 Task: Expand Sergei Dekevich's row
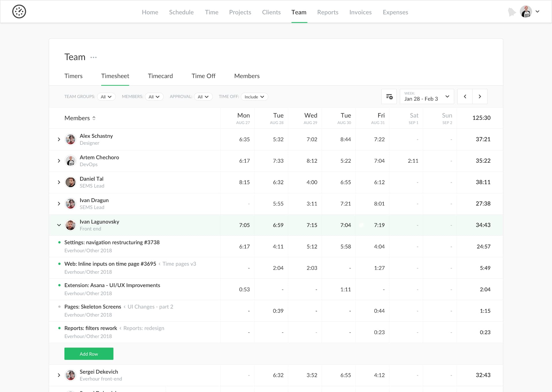click(59, 375)
